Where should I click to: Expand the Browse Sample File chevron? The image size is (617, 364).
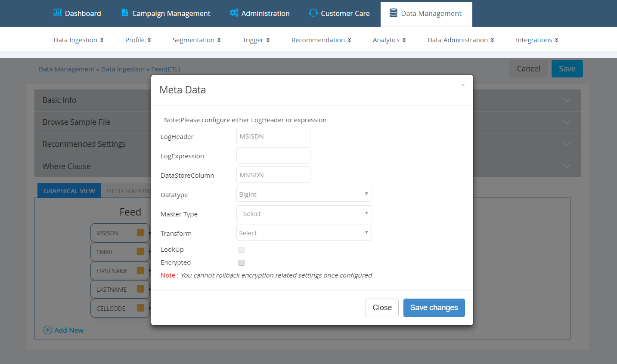pos(567,122)
